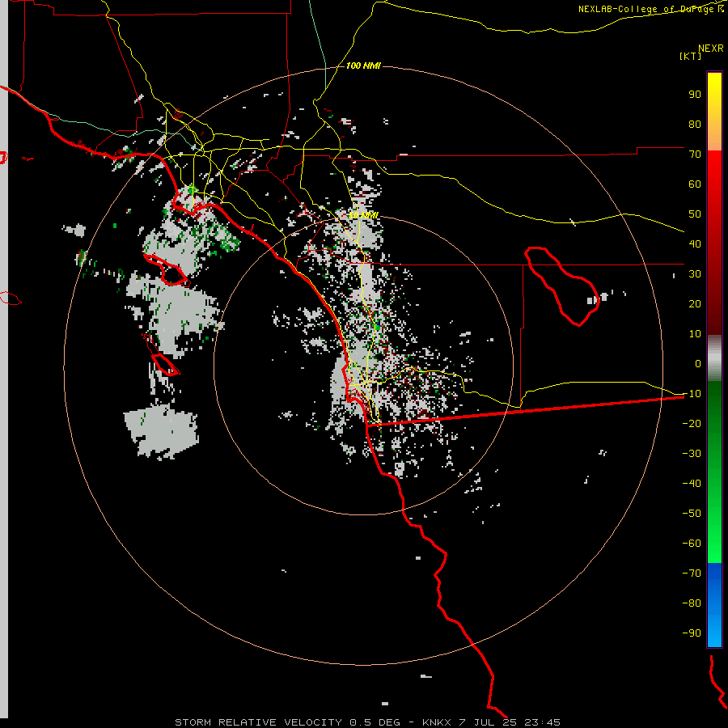Click the 0 value on the velocity scale

click(698, 363)
